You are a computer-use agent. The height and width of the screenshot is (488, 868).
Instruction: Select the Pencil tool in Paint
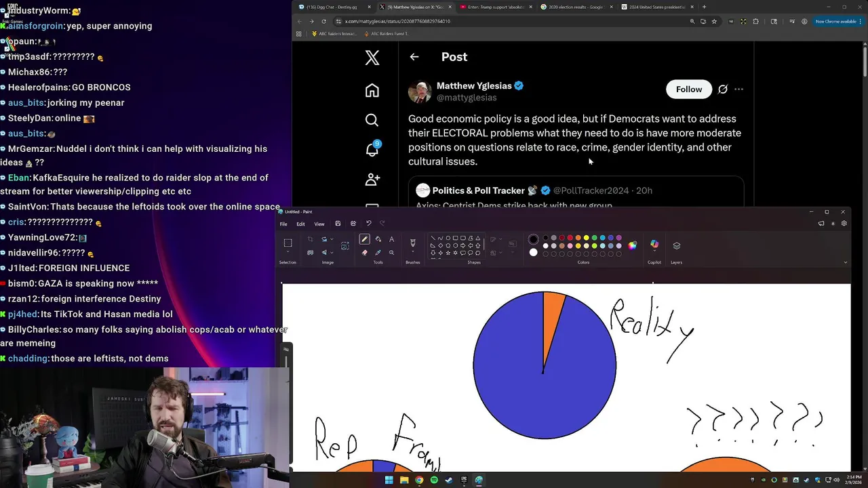365,239
